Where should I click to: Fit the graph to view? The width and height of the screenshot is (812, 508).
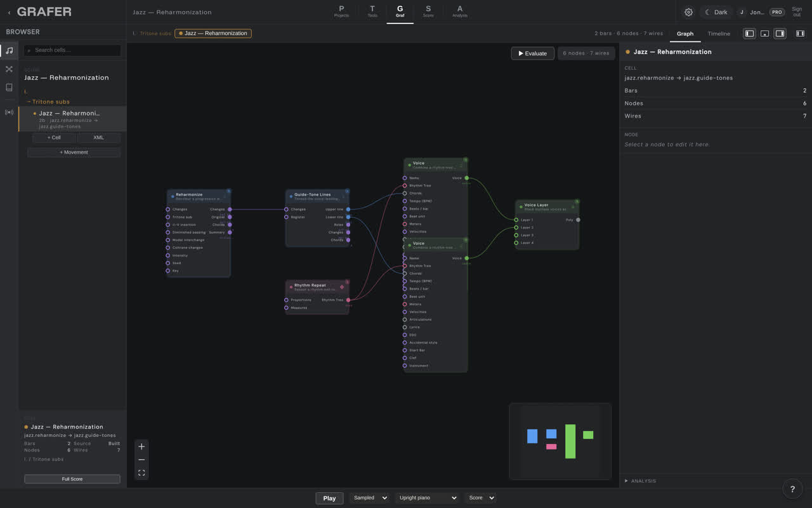[x=141, y=472]
